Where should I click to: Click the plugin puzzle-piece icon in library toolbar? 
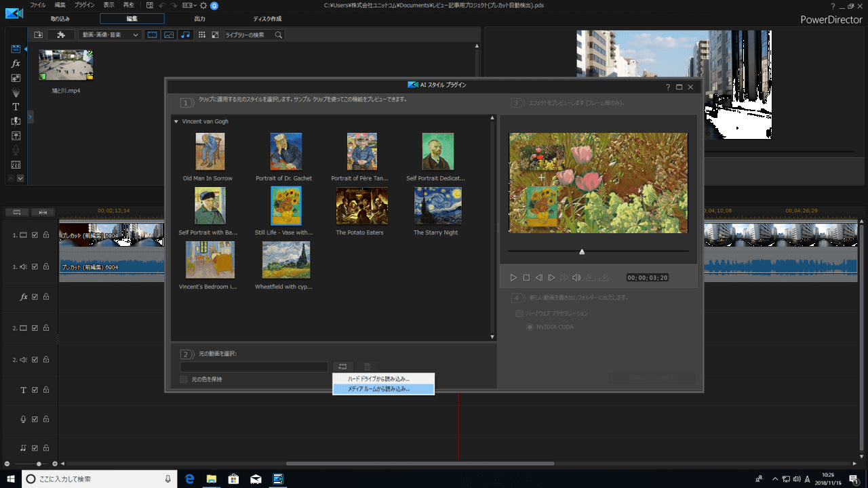(x=61, y=35)
